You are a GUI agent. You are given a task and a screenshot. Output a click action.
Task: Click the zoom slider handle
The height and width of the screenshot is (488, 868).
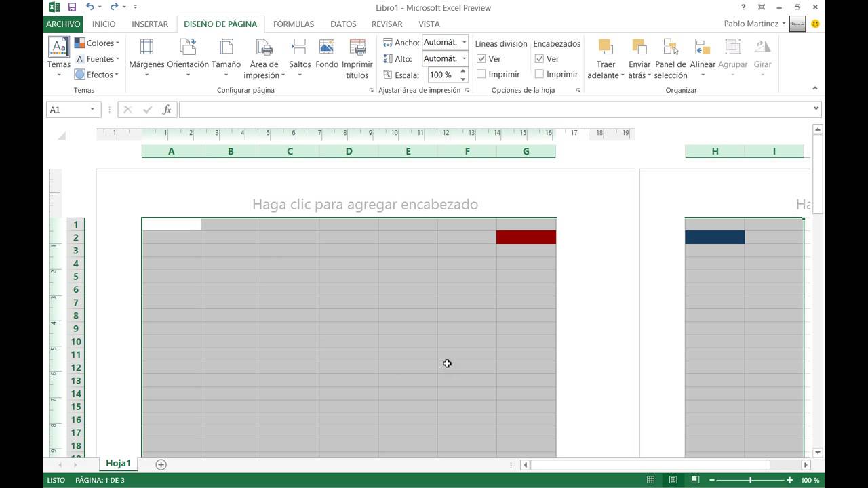click(x=750, y=480)
